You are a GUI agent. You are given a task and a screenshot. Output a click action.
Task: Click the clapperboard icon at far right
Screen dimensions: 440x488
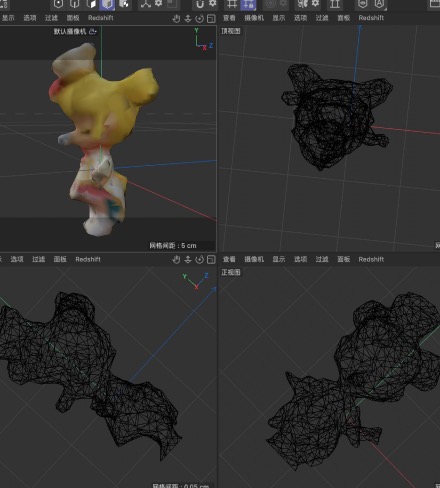435,4
